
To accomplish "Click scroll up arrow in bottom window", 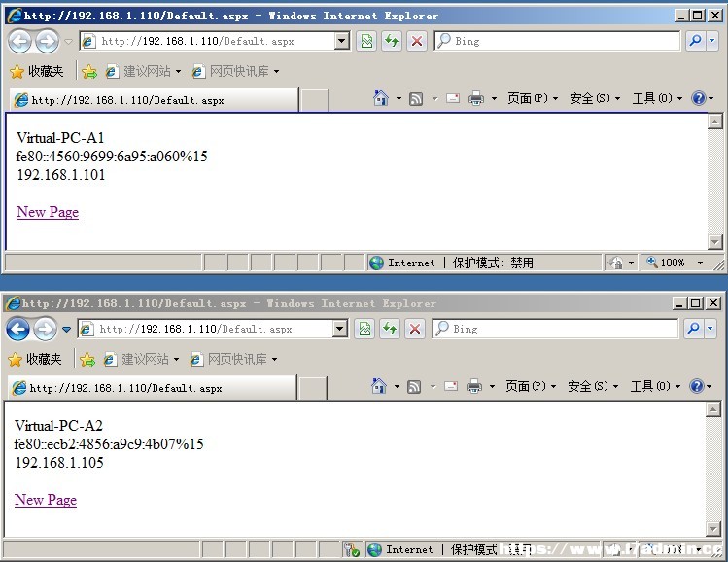I will pos(713,409).
